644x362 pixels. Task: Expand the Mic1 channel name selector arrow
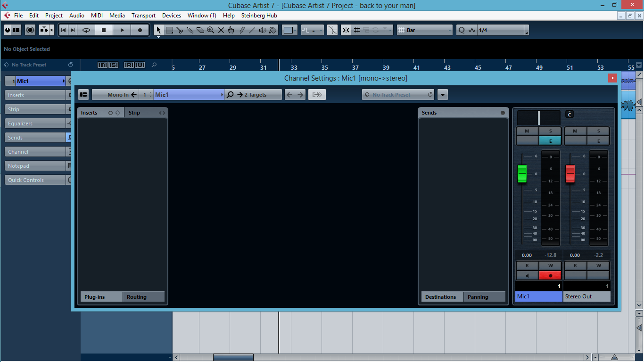(222, 95)
